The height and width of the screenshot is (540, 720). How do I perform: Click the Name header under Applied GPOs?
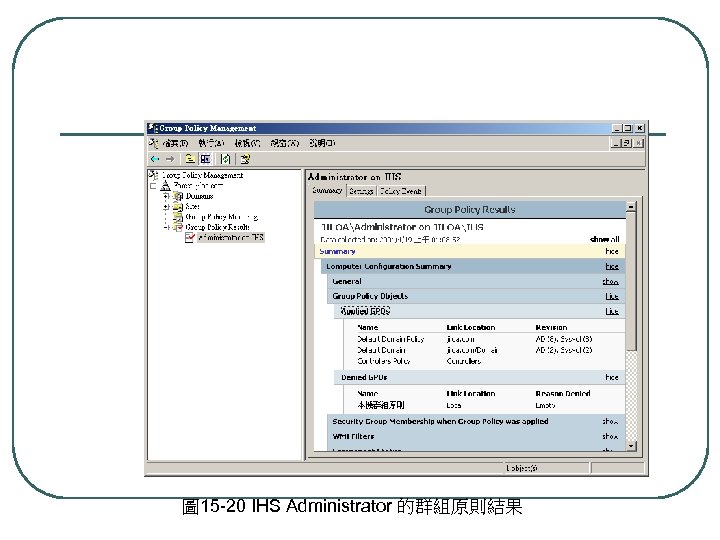click(x=367, y=327)
